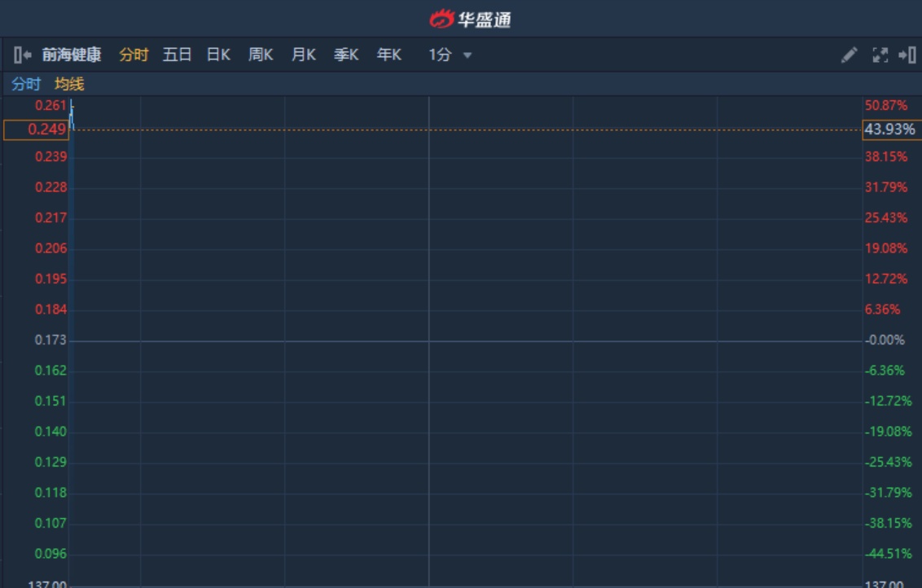The width and height of the screenshot is (922, 588).
Task: Click the 25.43% red percentage label
Action: [x=886, y=218]
